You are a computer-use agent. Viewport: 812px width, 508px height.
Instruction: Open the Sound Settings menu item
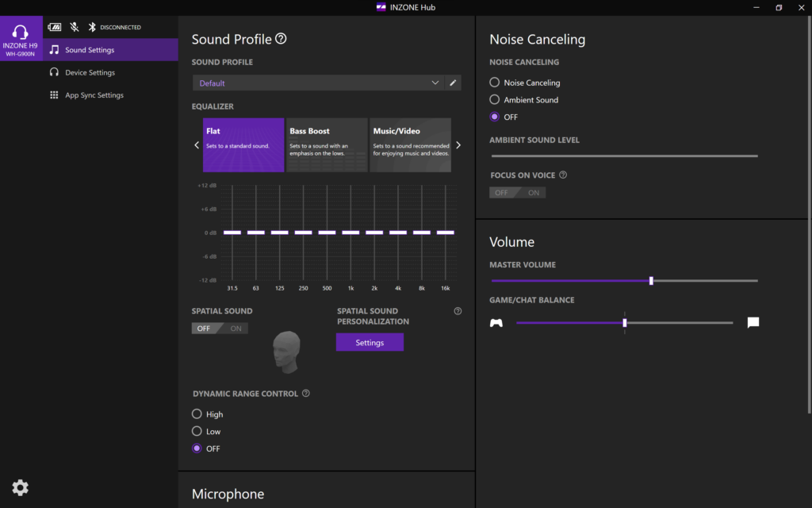point(110,50)
